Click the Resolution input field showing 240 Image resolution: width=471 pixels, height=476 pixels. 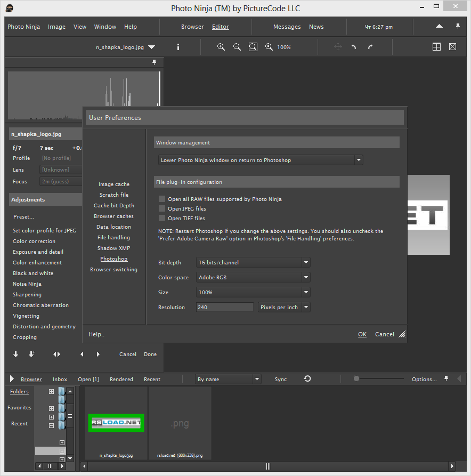224,307
